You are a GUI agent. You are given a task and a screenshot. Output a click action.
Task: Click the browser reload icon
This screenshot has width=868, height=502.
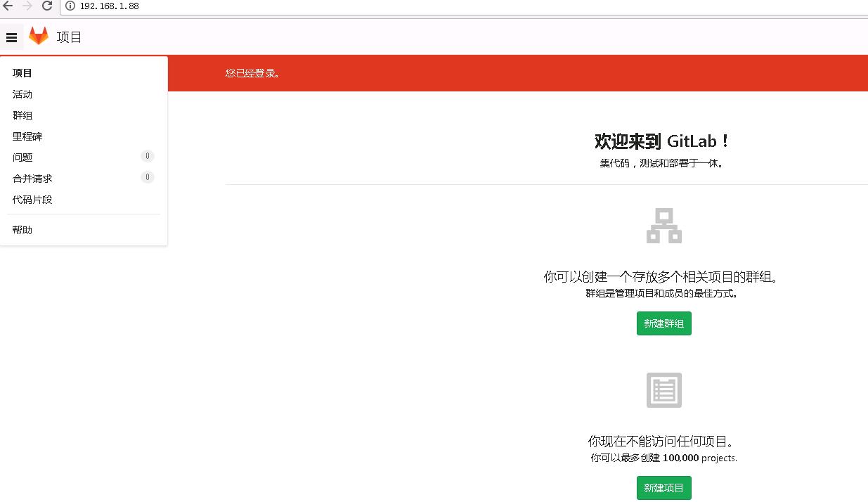(47, 6)
